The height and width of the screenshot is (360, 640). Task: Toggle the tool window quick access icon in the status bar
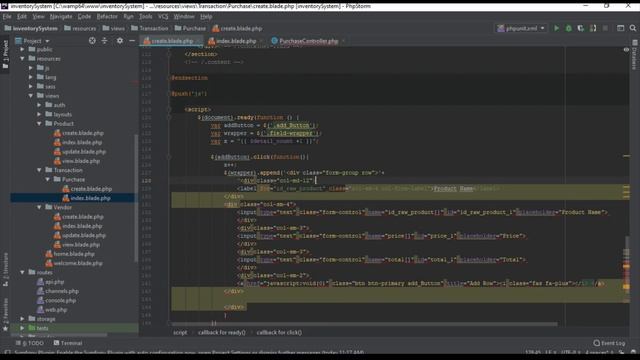click(7, 352)
